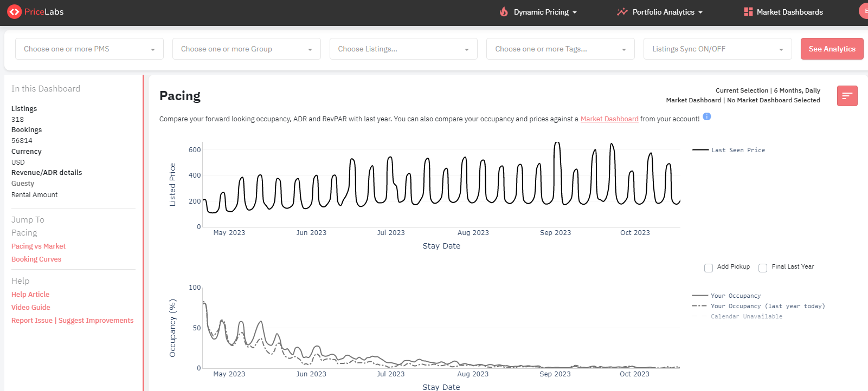Click the See Analytics button

pos(832,49)
